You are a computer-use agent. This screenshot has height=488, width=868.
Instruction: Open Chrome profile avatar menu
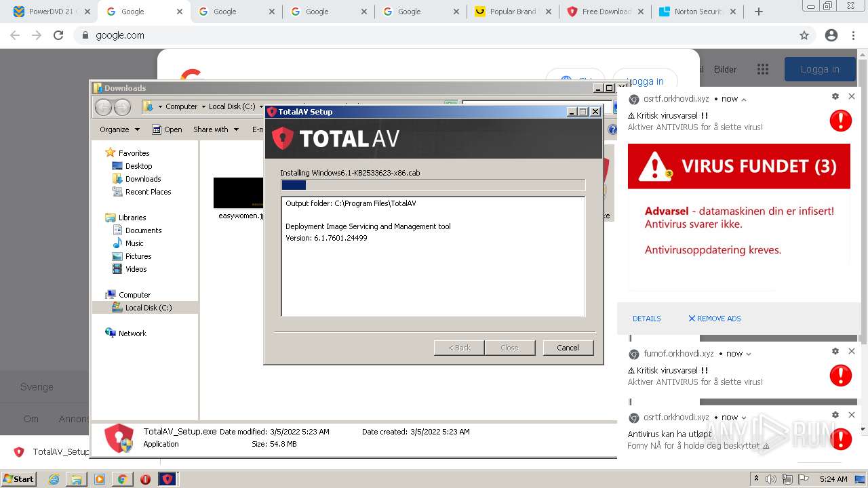831,35
